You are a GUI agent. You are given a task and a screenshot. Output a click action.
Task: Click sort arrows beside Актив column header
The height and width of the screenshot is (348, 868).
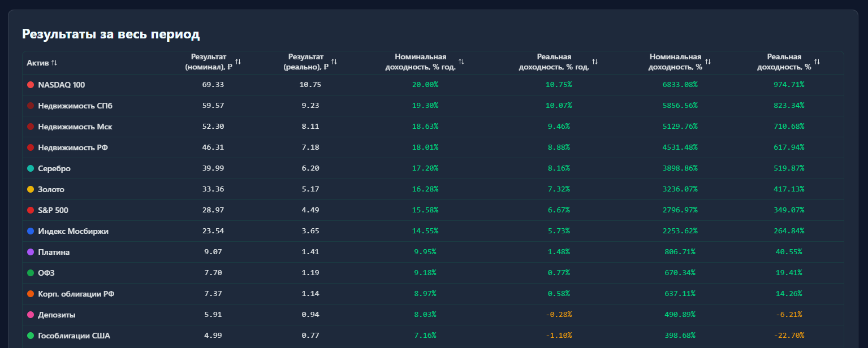(54, 63)
